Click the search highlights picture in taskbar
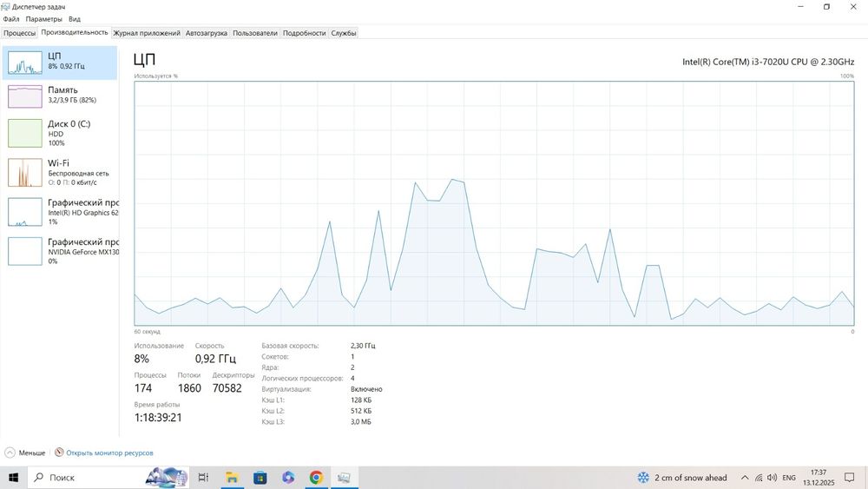This screenshot has height=489, width=868. [x=166, y=478]
